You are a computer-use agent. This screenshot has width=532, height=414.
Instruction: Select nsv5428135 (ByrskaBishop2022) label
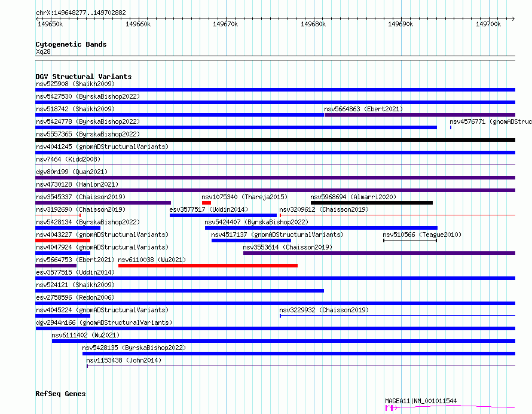pos(134,348)
